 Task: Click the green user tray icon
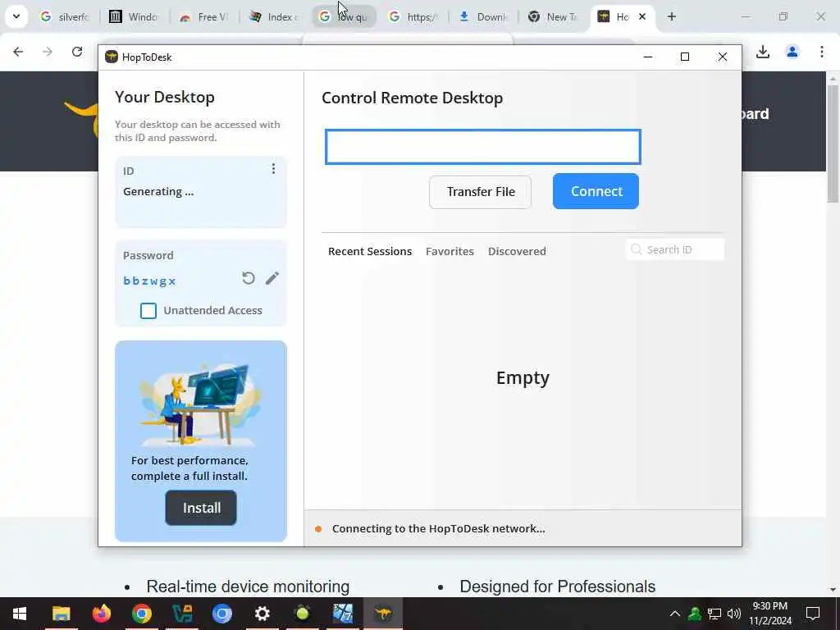click(x=695, y=614)
